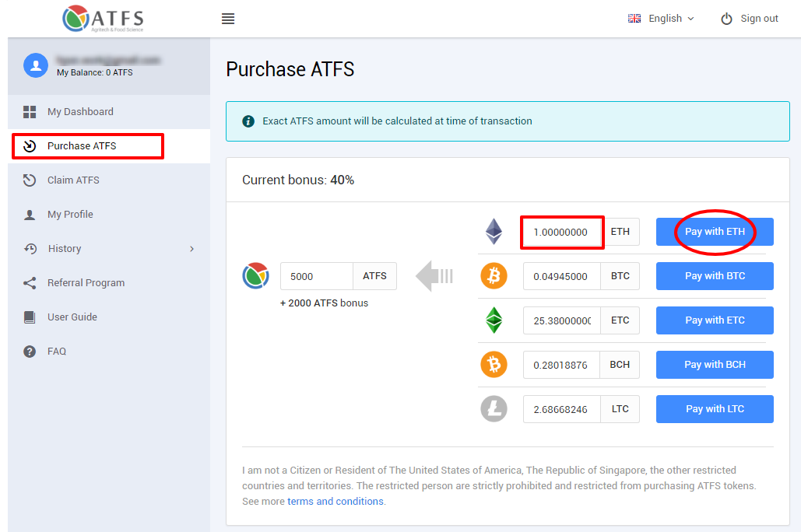The height and width of the screenshot is (532, 801).
Task: Click the info icon in notice banner
Action: click(x=248, y=121)
